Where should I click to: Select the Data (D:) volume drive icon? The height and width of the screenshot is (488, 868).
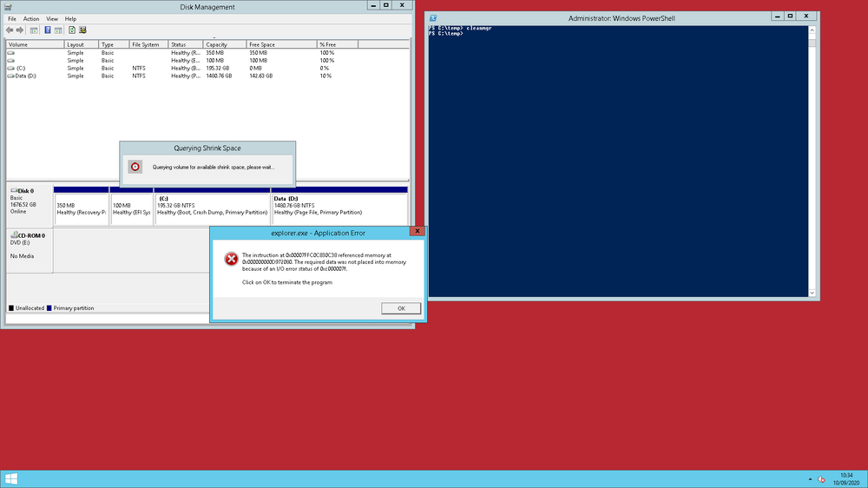tap(10, 76)
